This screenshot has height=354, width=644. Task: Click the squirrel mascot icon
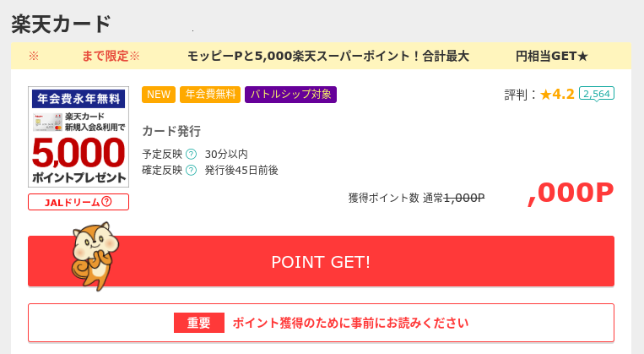95,256
